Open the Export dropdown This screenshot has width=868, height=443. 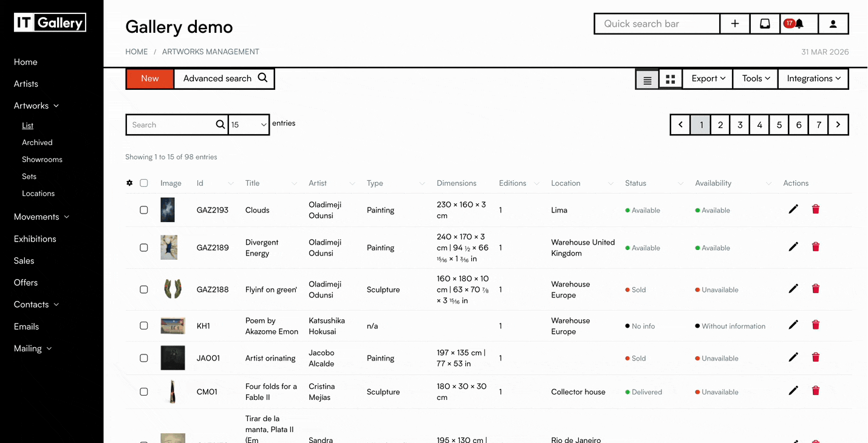click(708, 79)
